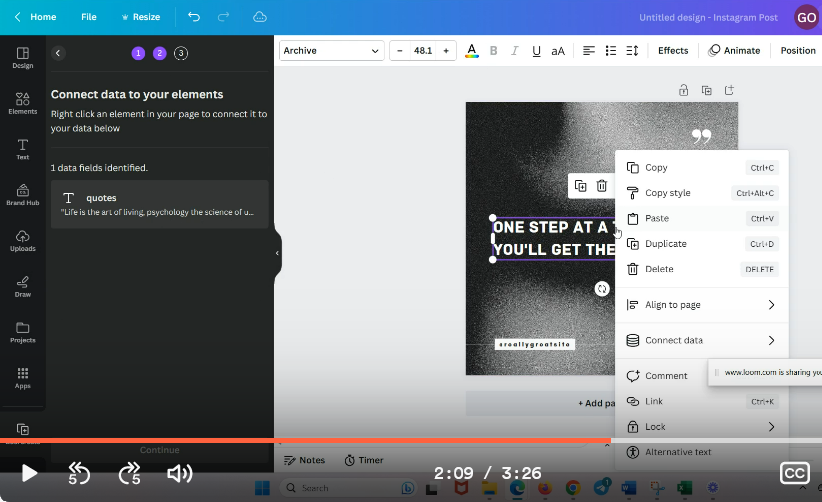Add a new page using icon above canvas
Screen dimensions: 822x502
point(729,90)
